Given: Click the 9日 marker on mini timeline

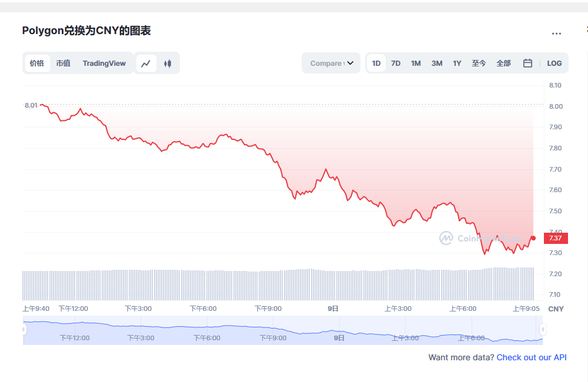Looking at the screenshot, I should point(339,338).
